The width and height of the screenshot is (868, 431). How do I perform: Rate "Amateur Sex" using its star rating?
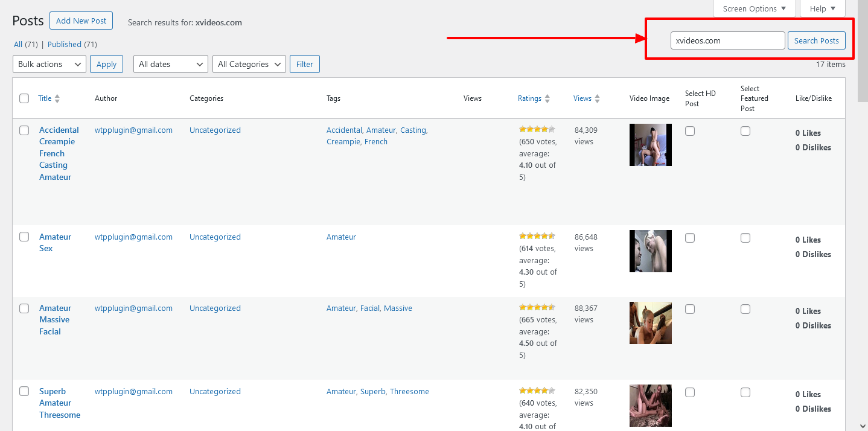click(x=537, y=235)
